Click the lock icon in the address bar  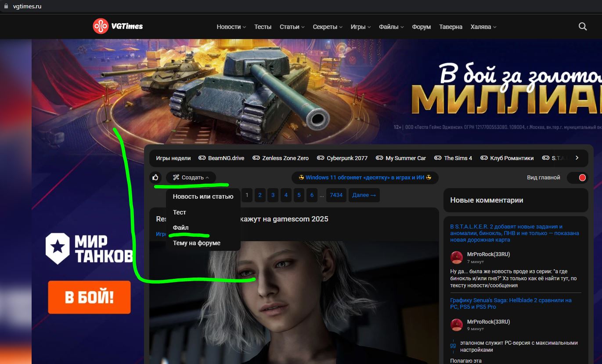(6, 6)
